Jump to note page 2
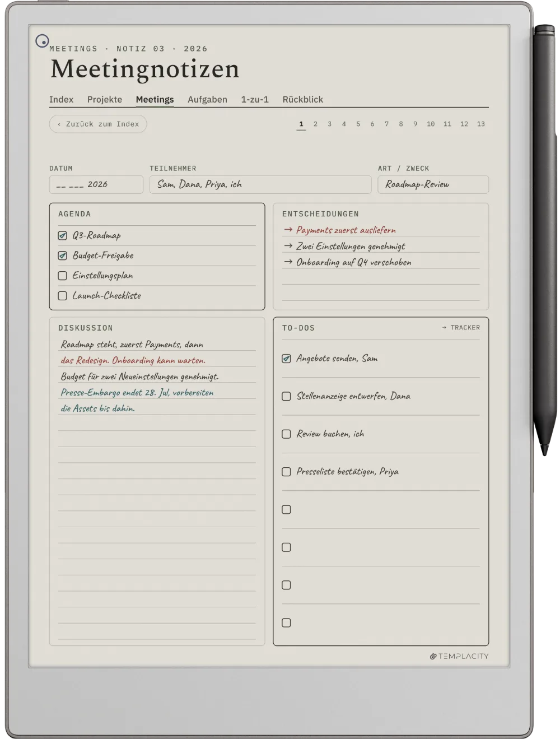Image resolution: width=560 pixels, height=739 pixels. point(315,124)
